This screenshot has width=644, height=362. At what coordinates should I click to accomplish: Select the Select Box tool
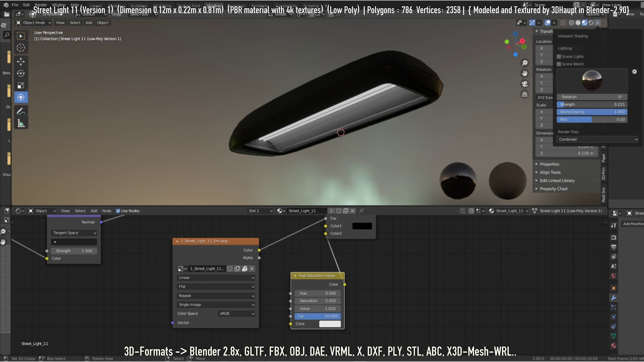(21, 36)
